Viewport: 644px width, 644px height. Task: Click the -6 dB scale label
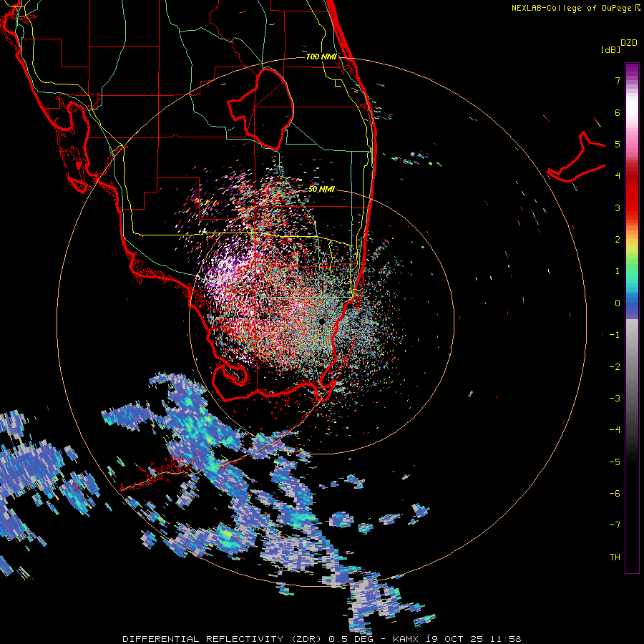[615, 493]
